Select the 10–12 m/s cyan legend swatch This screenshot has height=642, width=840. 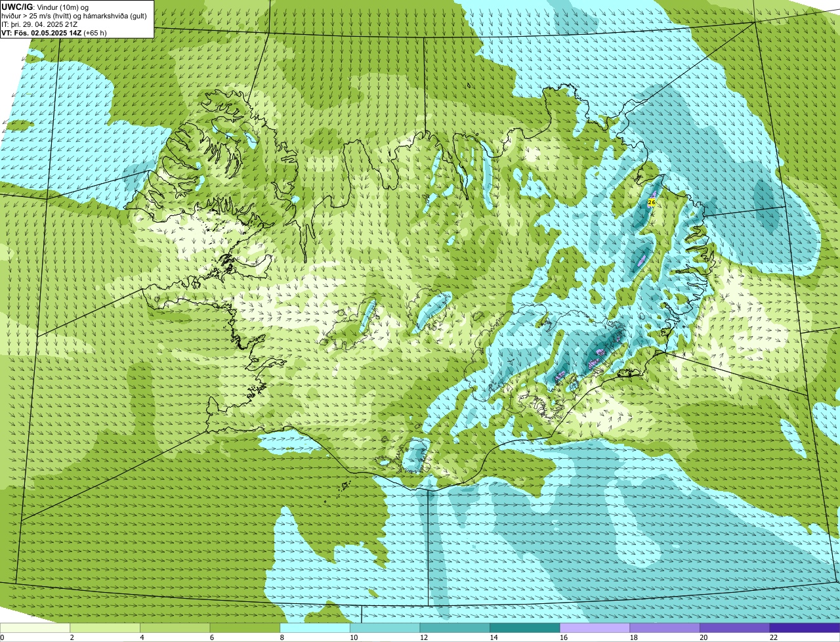385,628
